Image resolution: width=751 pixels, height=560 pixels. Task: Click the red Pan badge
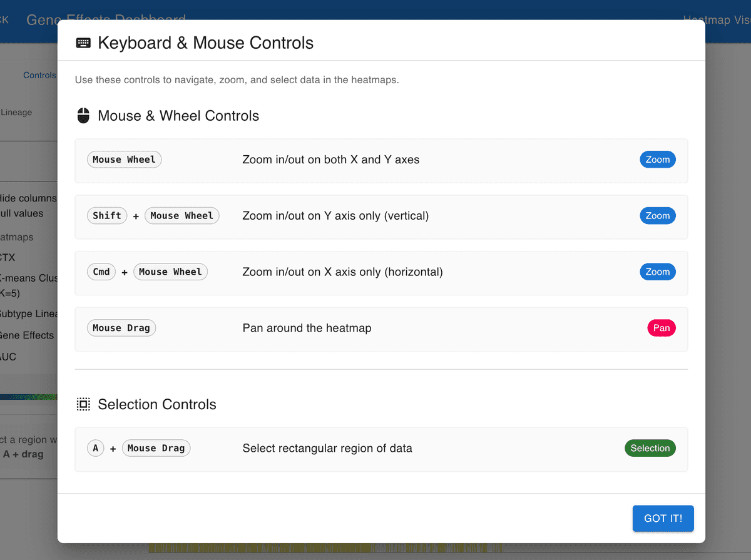[661, 328]
